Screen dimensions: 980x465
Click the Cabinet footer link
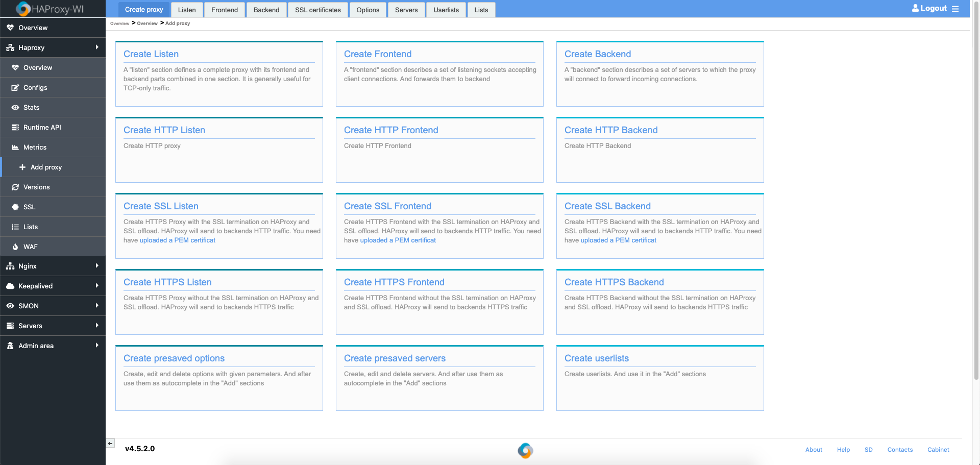coord(938,450)
